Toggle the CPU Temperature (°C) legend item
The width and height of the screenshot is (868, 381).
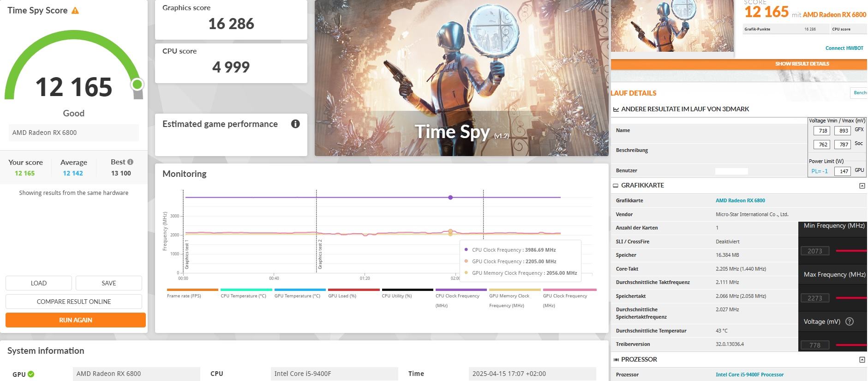246,294
